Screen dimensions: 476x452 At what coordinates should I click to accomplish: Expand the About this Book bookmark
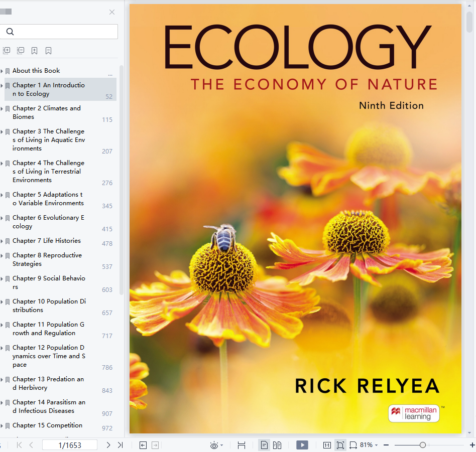2,71
